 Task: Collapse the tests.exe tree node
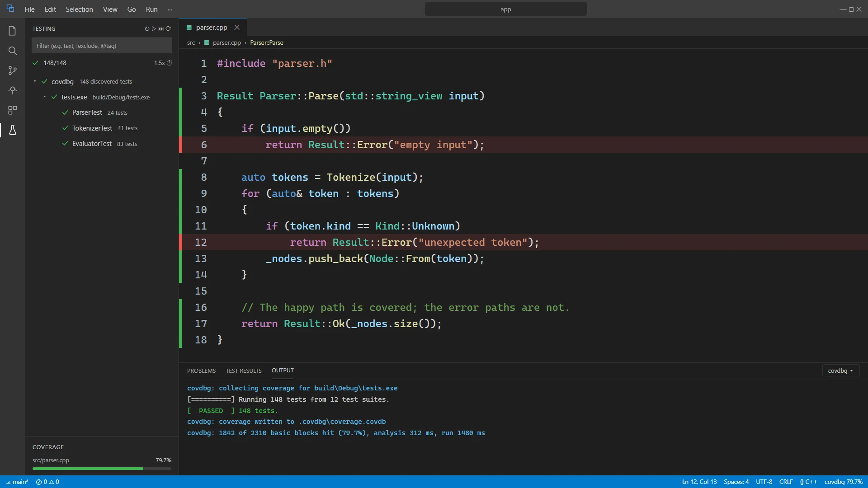coord(45,97)
